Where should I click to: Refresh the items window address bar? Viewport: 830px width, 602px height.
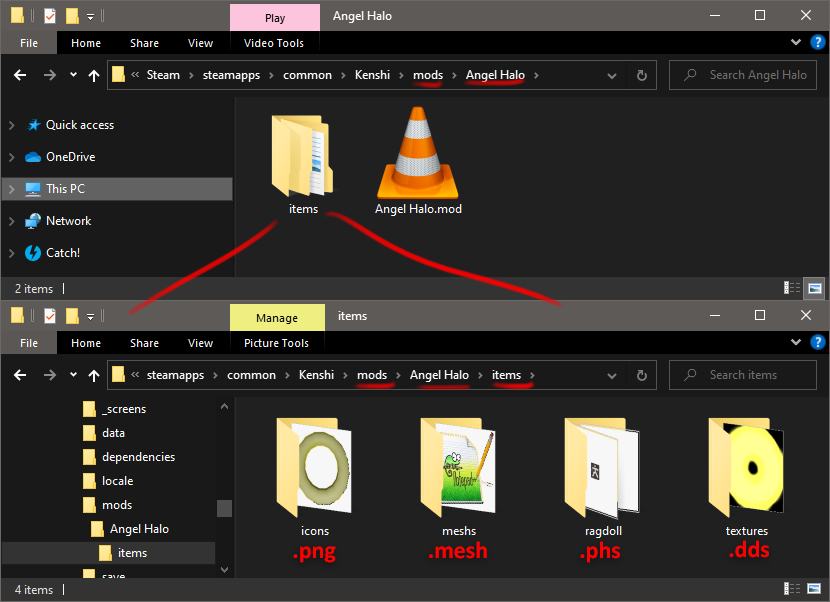point(642,375)
